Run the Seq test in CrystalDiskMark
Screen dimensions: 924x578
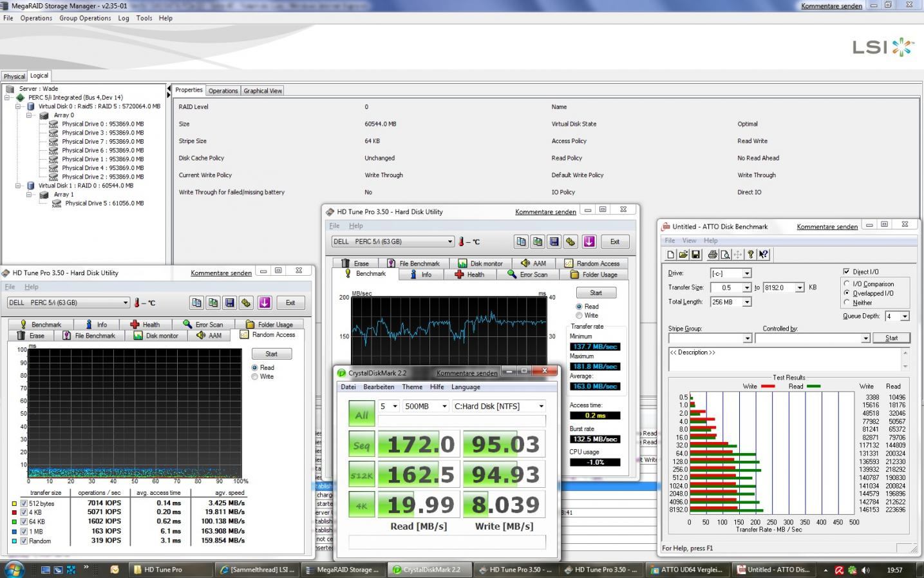[x=361, y=444]
